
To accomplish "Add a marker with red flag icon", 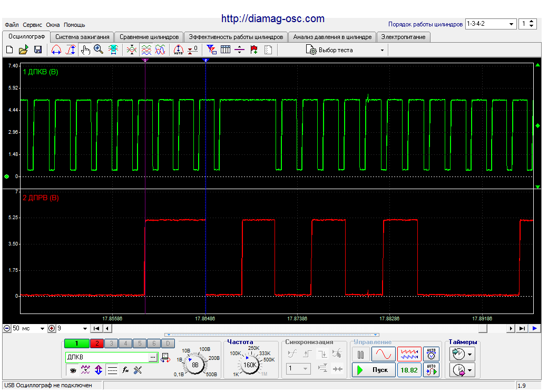I will click(x=254, y=50).
